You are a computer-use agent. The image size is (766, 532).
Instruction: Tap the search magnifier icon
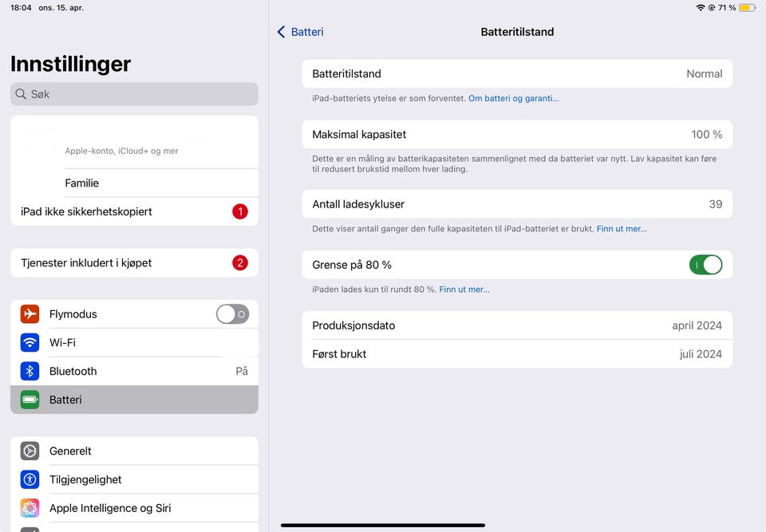click(21, 94)
